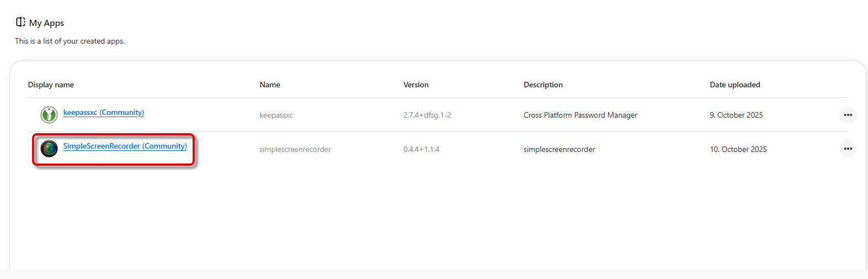Viewport: 868px width, 279px height.
Task: Open more options for SimpleScreenRecorder row
Action: coord(848,149)
